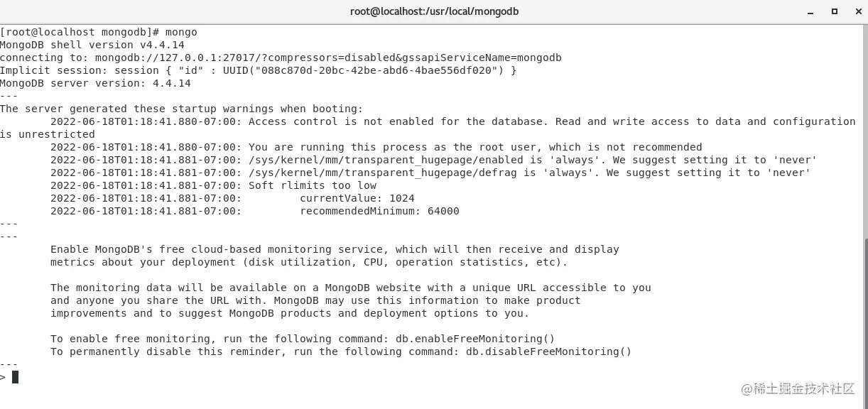Click the db.enableFreeMonitoring() command text
The width and height of the screenshot is (868, 409).
475,339
